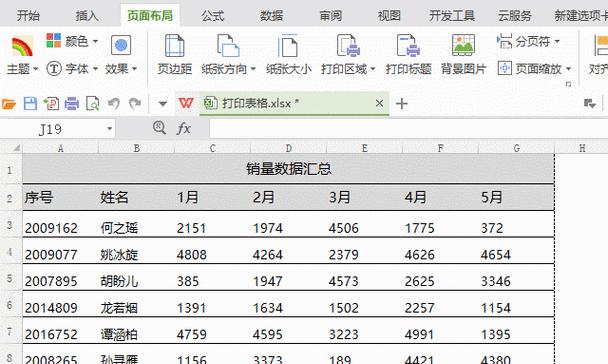Image resolution: width=608 pixels, height=364 pixels.
Task: Click the select-all corner triangle
Action: coord(16,148)
